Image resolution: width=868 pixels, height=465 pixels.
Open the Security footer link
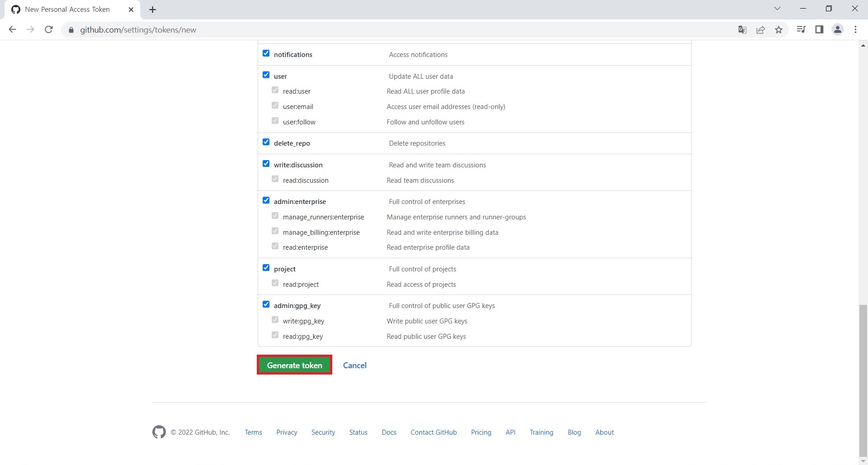point(323,432)
